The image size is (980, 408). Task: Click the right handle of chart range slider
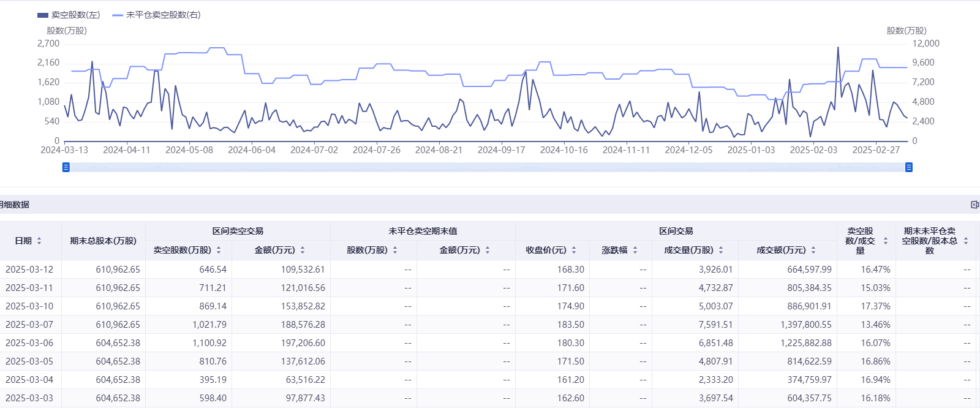[x=909, y=167]
